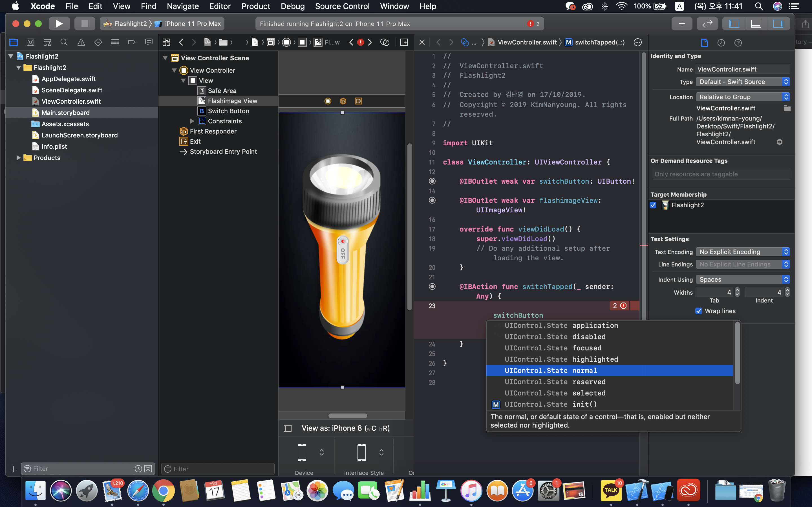Select ViewController.swift in project navigator
The width and height of the screenshot is (812, 507).
tap(71, 101)
